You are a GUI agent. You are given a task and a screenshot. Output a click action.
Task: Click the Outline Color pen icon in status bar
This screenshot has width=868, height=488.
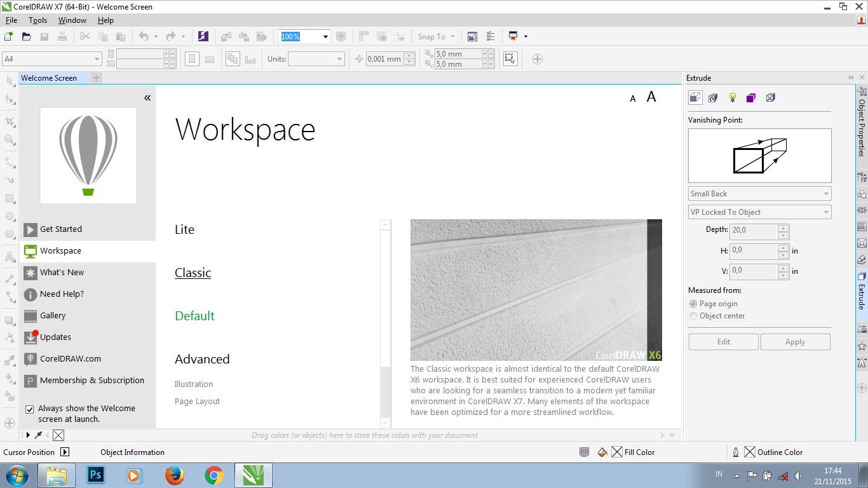[x=736, y=452]
